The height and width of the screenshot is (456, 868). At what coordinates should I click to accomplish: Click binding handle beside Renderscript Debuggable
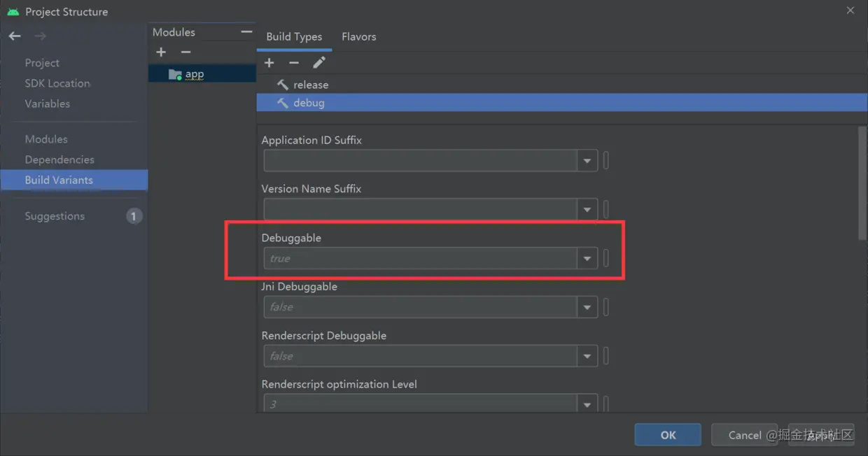(x=606, y=356)
